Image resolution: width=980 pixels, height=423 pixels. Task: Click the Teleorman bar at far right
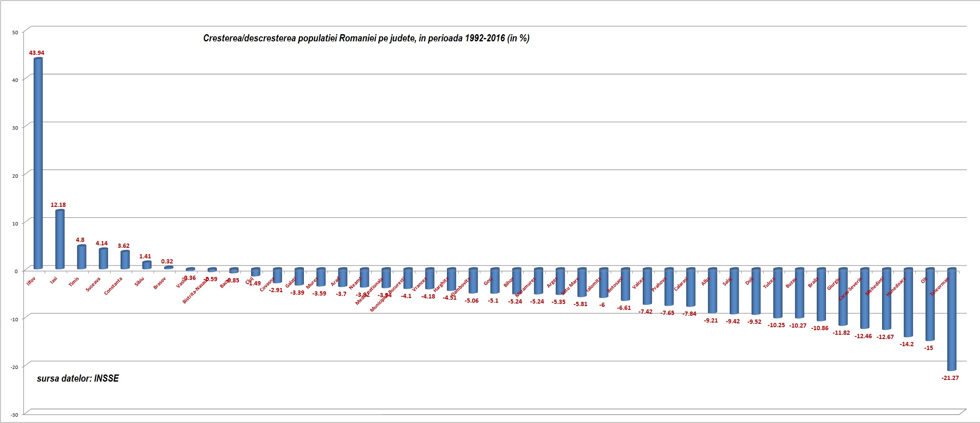[951, 320]
